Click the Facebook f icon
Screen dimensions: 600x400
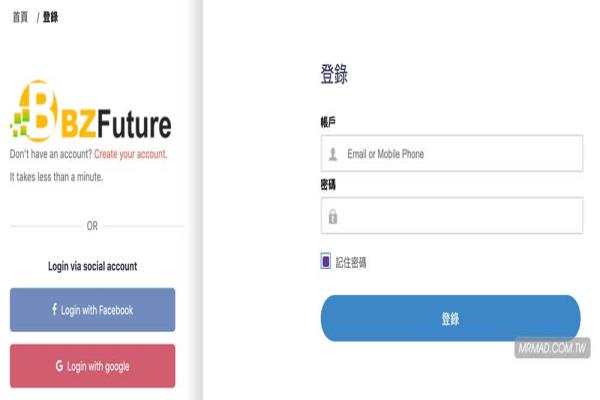point(55,309)
